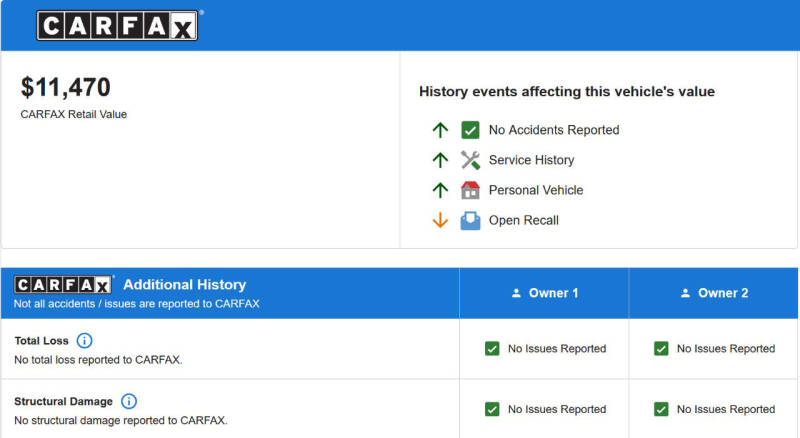Click the blue envelope Open Recall icon
This screenshot has width=800, height=438.
[x=470, y=221]
